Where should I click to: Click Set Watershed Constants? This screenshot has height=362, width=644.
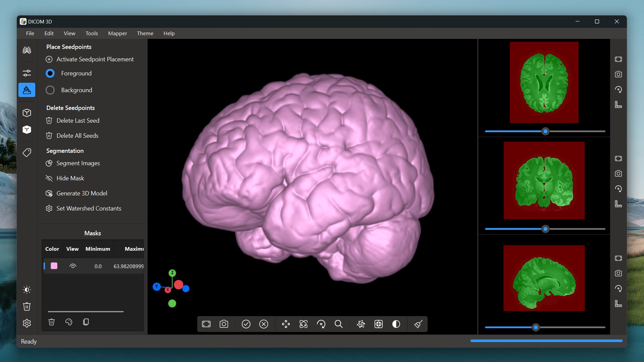coord(89,208)
